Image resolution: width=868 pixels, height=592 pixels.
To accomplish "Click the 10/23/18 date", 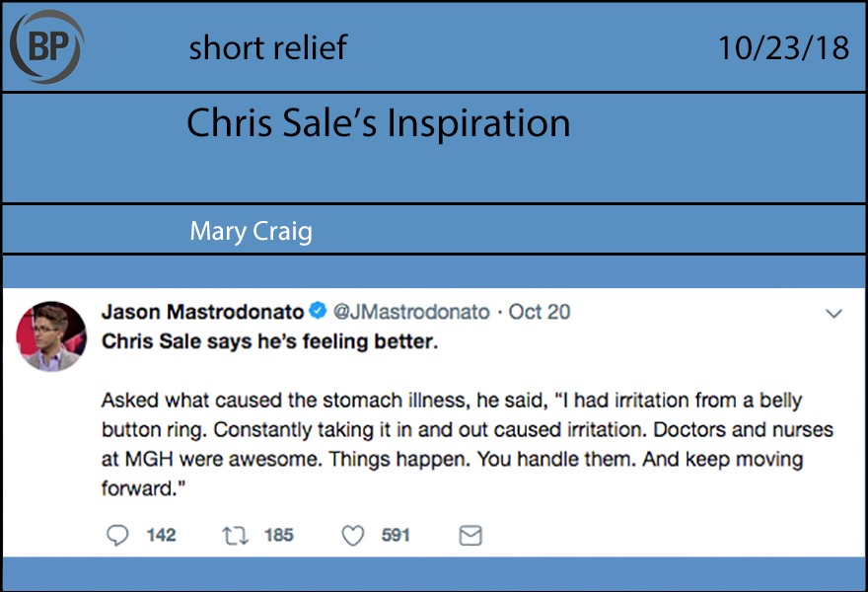I will (783, 47).
